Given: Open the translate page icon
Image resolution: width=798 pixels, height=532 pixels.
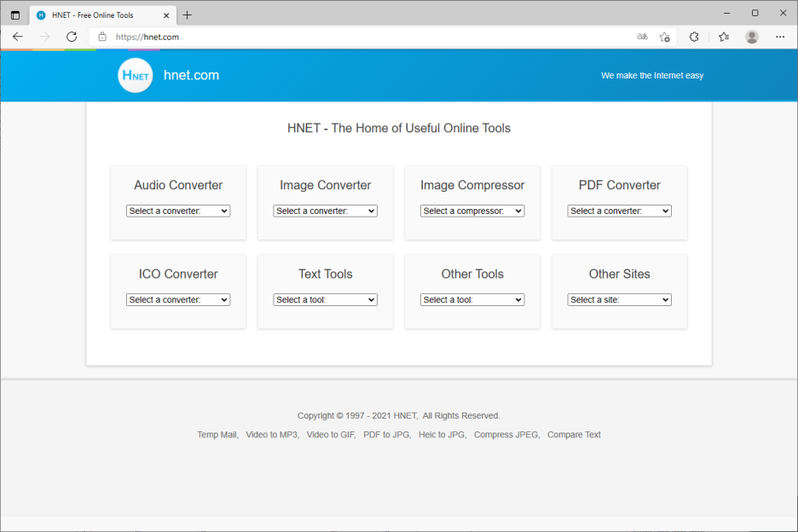Looking at the screenshot, I should pyautogui.click(x=642, y=37).
